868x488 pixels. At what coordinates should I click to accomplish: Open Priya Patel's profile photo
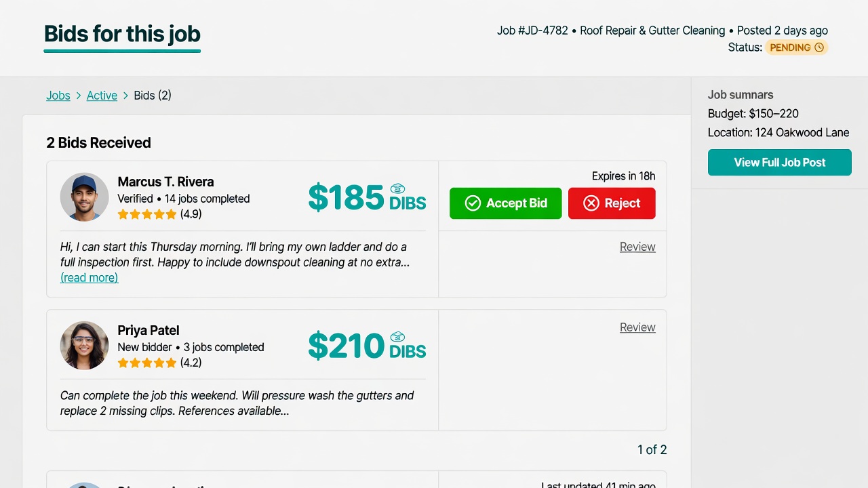point(84,346)
